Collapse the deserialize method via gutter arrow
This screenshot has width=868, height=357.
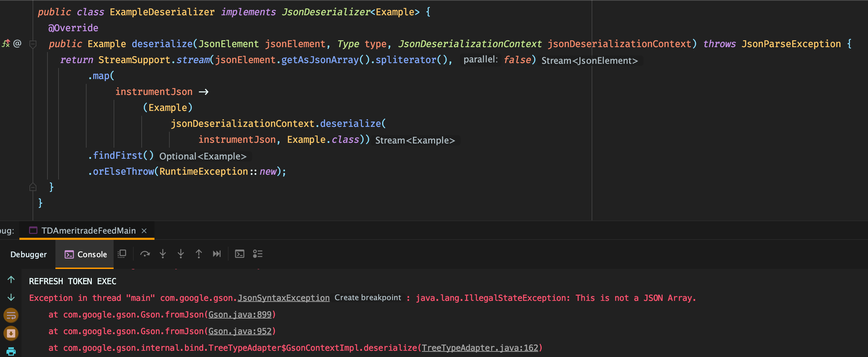tap(33, 44)
